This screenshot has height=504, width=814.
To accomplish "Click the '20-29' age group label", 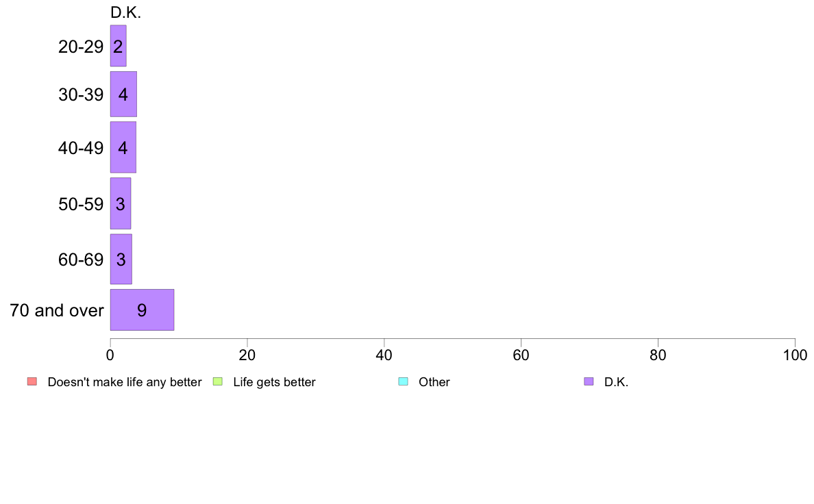I will click(x=81, y=47).
